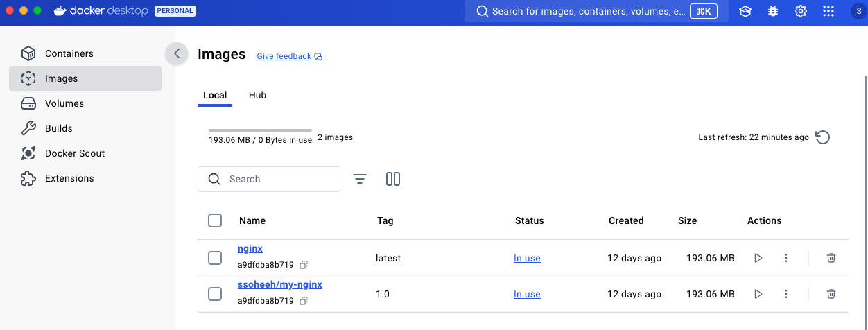
Task: Collapse the sidebar with chevron button
Action: 177,53
